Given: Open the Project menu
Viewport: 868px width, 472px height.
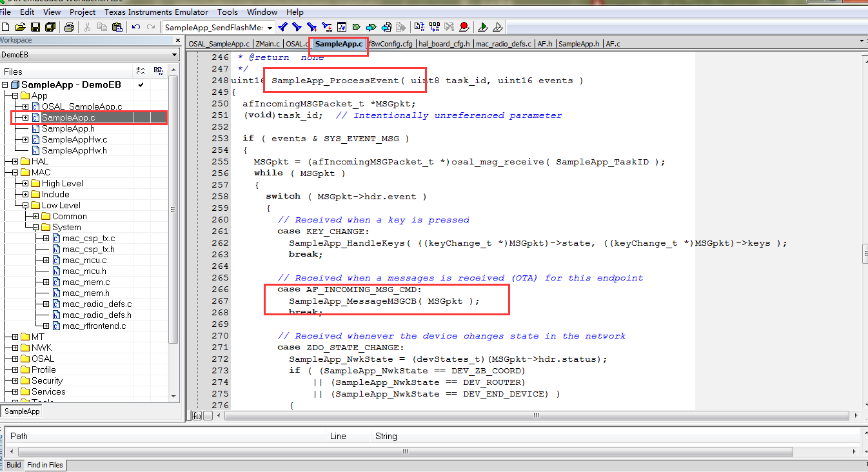Looking at the screenshot, I should pyautogui.click(x=82, y=12).
